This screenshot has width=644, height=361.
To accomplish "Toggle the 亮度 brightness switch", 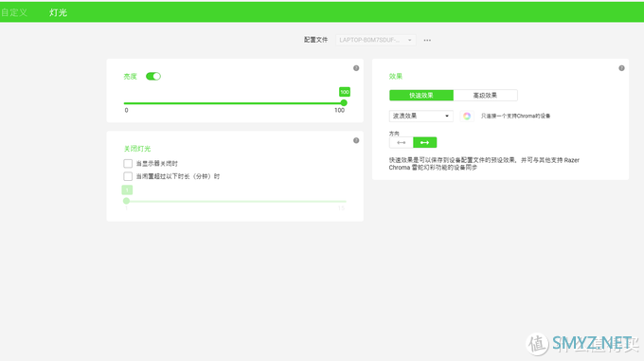I will 153,76.
